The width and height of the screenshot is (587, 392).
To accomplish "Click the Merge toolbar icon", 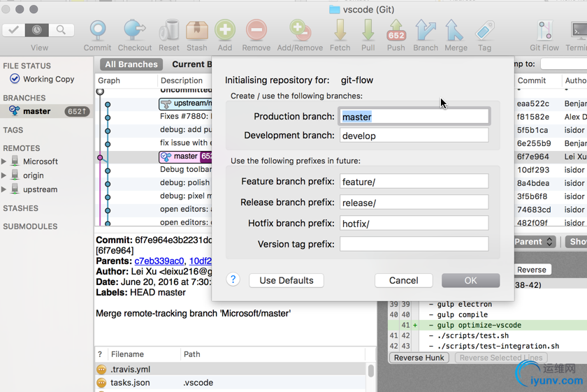I will click(454, 30).
